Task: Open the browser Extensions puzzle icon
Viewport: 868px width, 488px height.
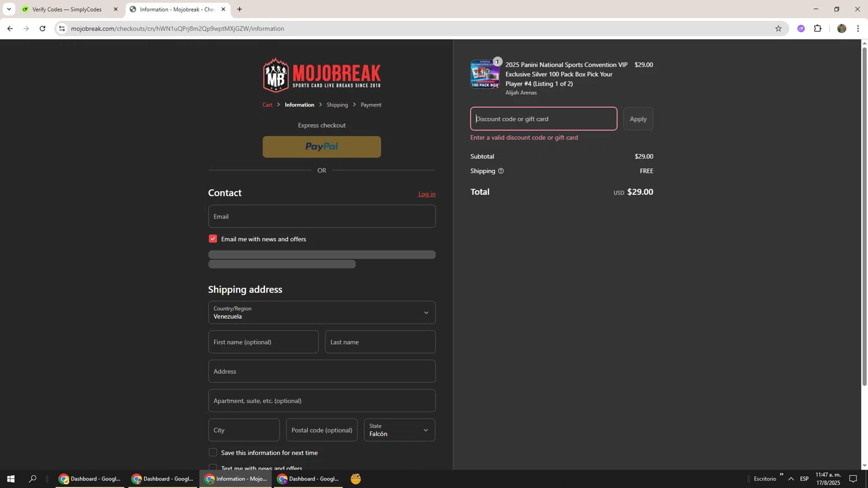Action: point(818,28)
